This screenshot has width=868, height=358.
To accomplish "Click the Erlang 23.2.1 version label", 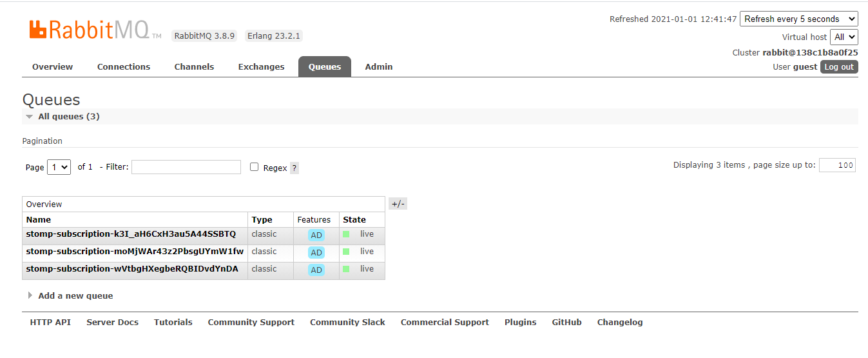I will (x=274, y=36).
